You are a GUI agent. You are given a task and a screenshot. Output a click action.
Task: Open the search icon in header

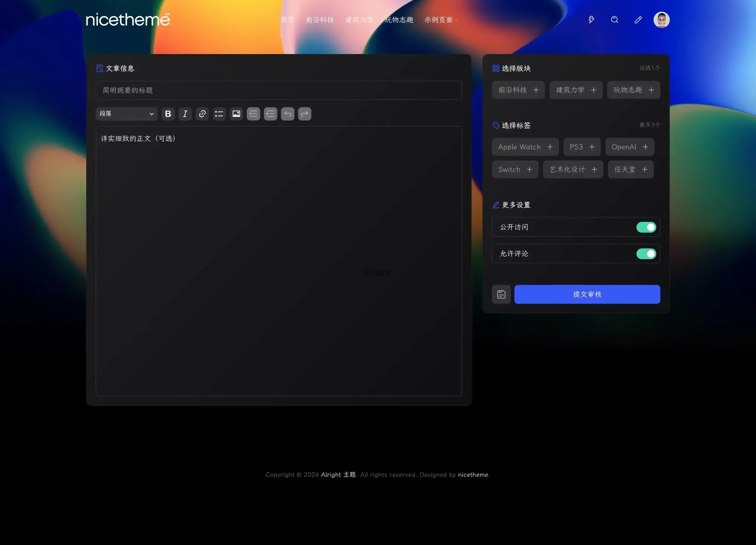coord(615,20)
